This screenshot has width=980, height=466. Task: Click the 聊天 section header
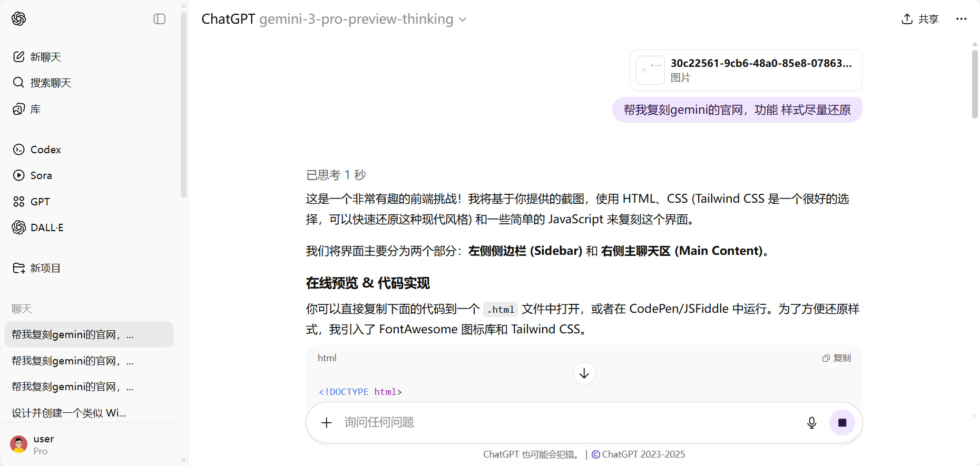[x=22, y=309]
